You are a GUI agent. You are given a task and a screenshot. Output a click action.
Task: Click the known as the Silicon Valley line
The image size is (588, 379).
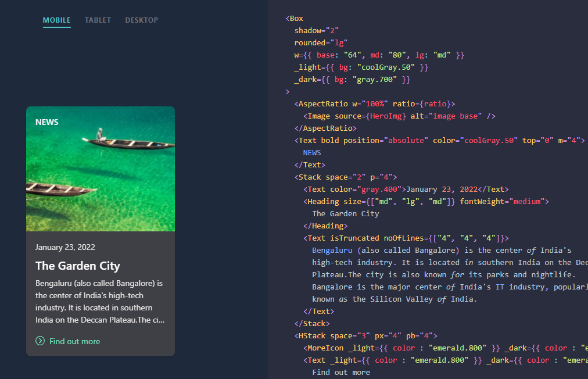pos(395,299)
